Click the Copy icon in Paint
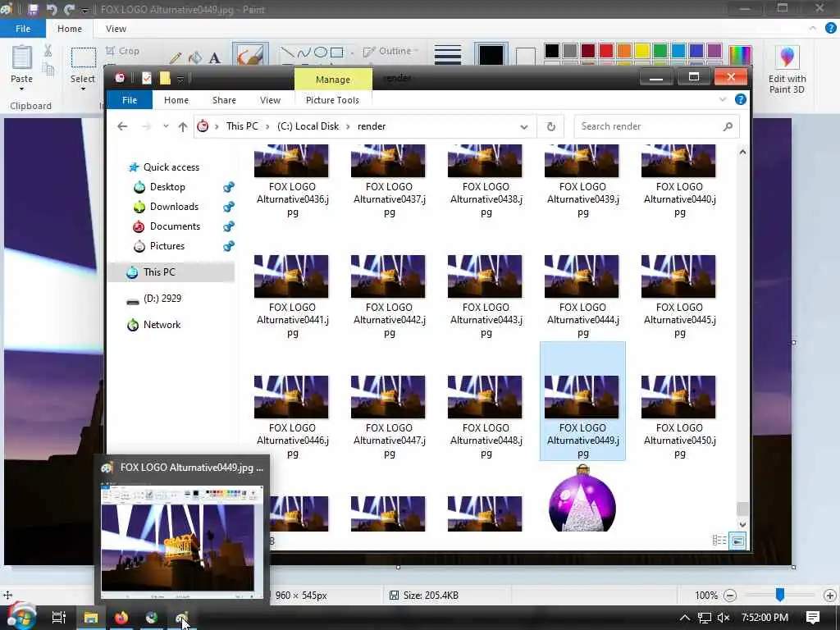Image resolution: width=840 pixels, height=630 pixels. point(48,69)
